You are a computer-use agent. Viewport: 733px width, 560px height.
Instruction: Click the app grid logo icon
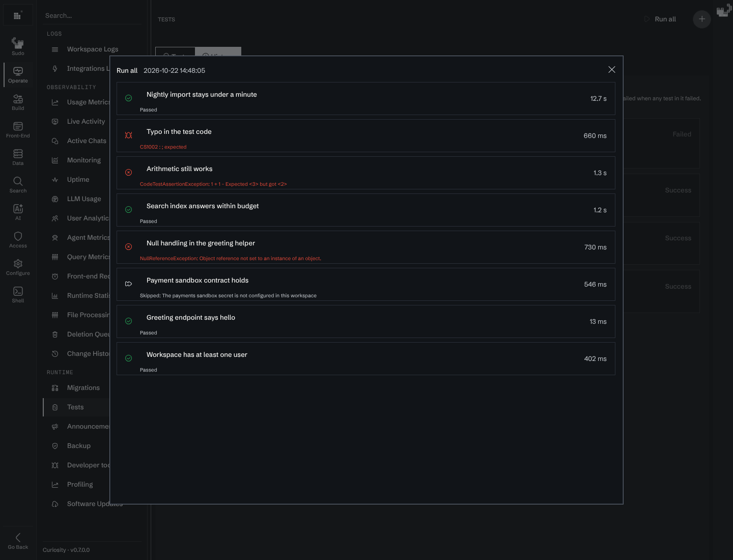tap(18, 15)
